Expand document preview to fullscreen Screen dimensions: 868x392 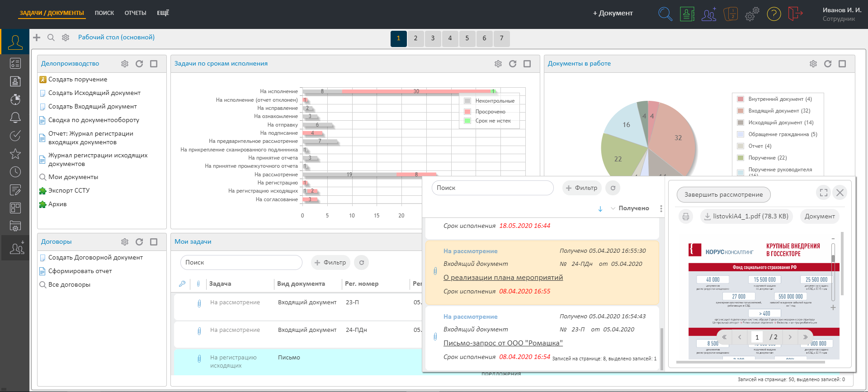pyautogui.click(x=823, y=193)
